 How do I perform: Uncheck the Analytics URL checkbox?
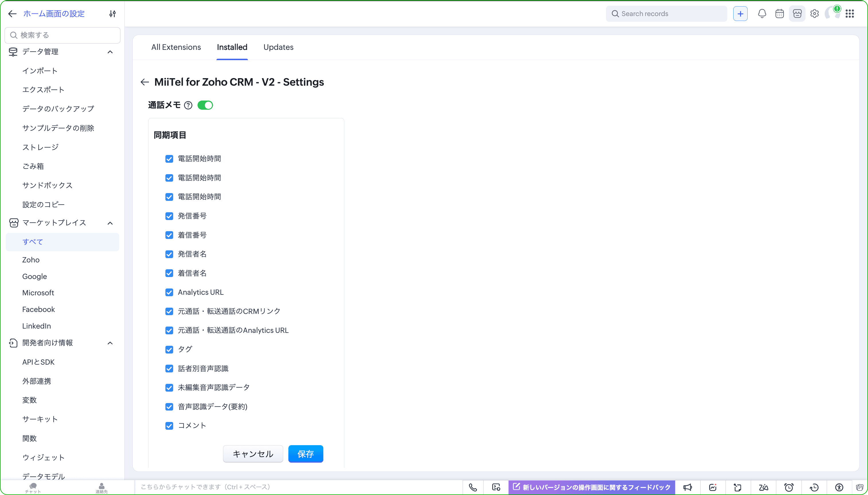click(169, 292)
